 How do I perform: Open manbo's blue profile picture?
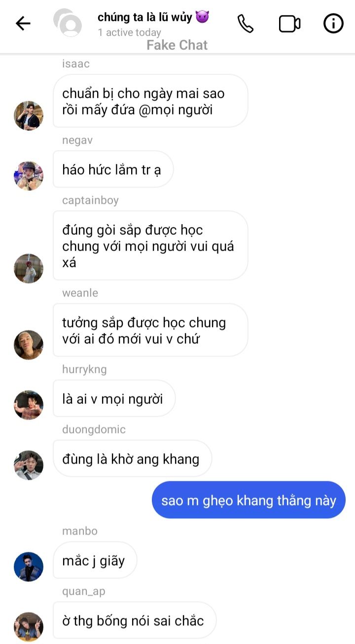coord(29,567)
